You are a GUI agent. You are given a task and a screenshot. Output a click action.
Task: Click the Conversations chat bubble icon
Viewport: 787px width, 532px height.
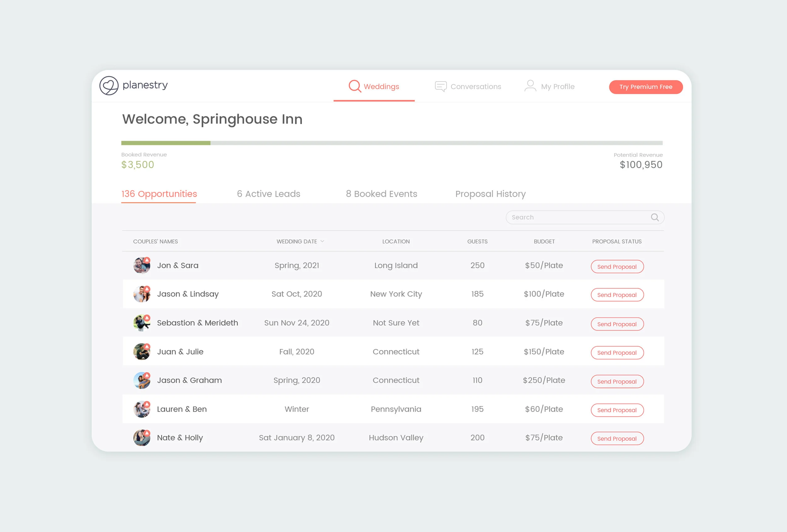tap(441, 86)
